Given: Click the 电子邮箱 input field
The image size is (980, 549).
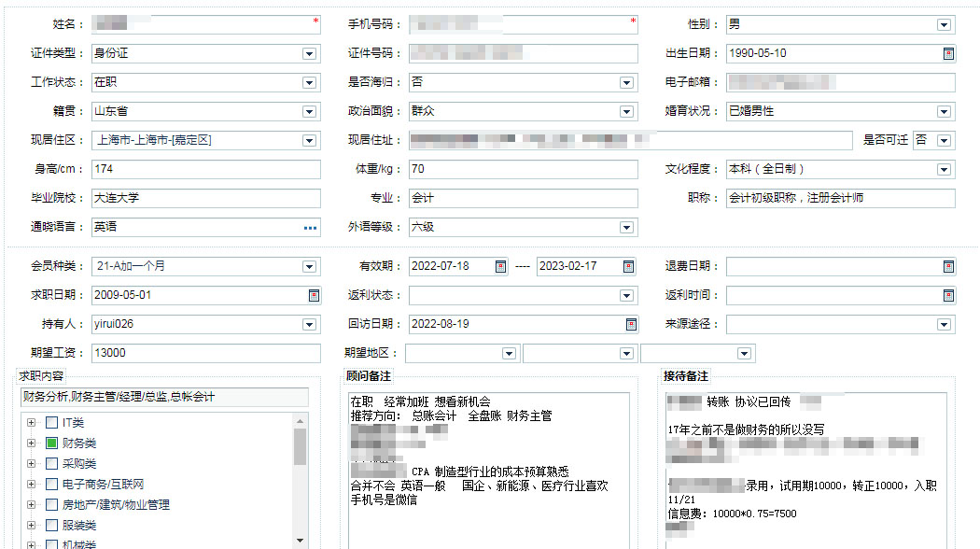Looking at the screenshot, I should pos(841,82).
